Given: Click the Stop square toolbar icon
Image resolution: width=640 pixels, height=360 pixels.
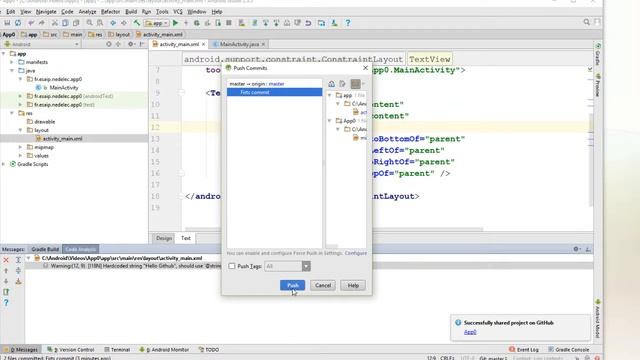Looking at the screenshot, I should point(229,23).
